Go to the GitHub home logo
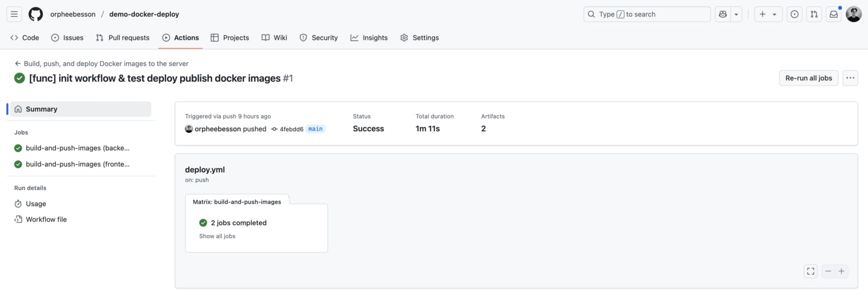Screen dimensions: 868x292 click(x=36, y=14)
